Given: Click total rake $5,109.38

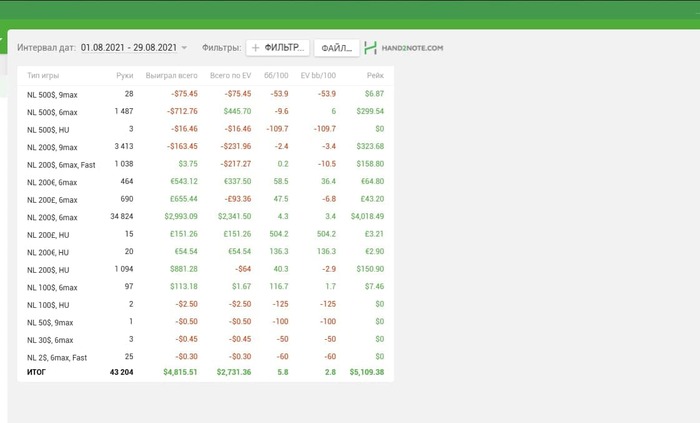Looking at the screenshot, I should pyautogui.click(x=367, y=372).
